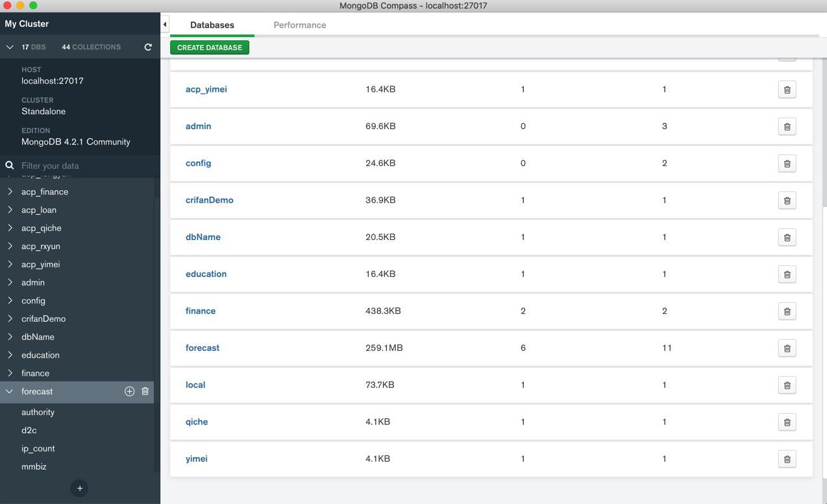
Task: Remove finance database via trash icon
Action: click(x=787, y=311)
